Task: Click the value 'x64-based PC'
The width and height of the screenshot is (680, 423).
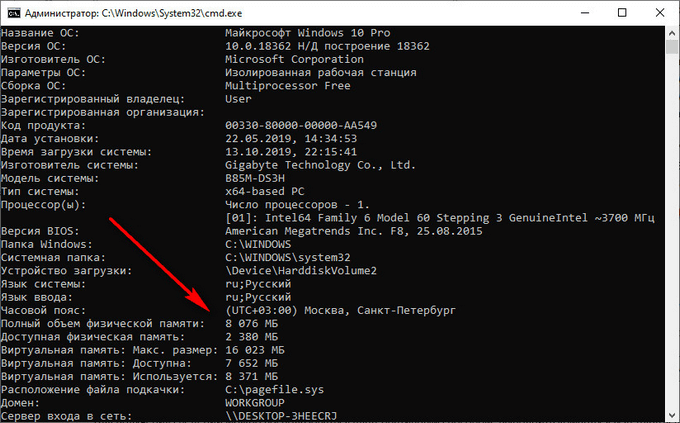Action: pos(265,191)
